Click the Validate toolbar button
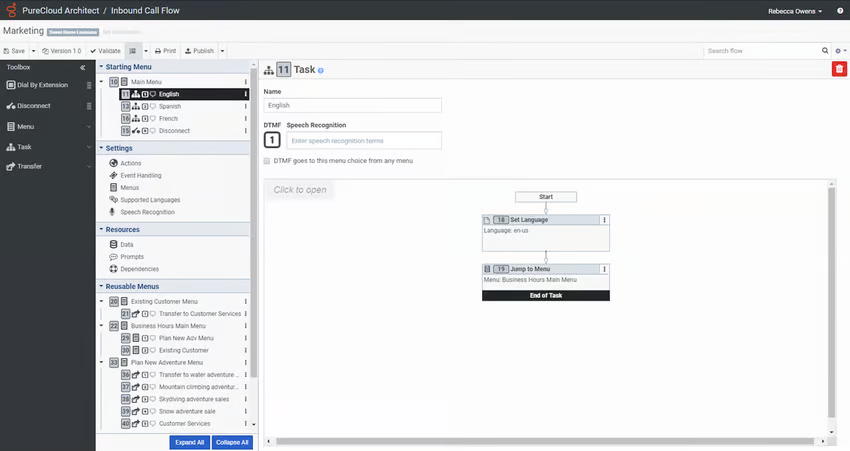850x451 pixels. 105,50
